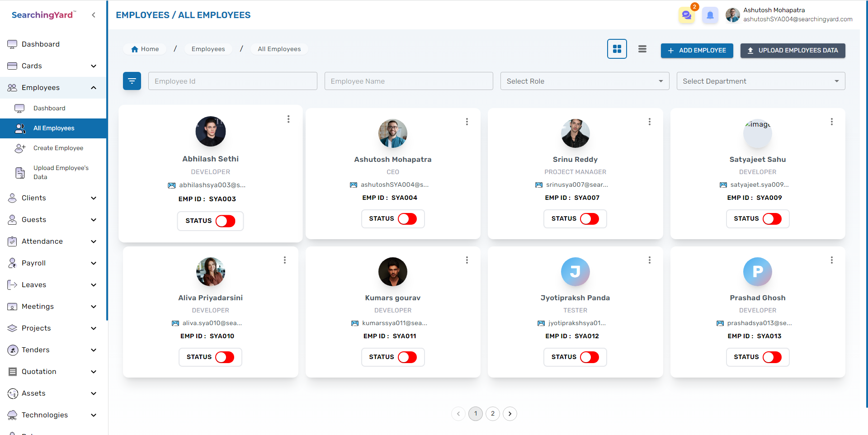Click the filter icon button

click(132, 81)
